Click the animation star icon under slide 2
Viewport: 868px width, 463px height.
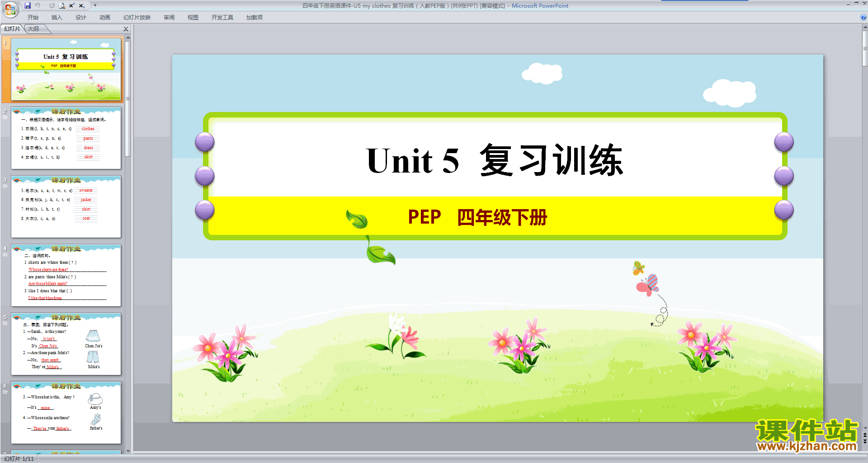(x=5, y=117)
